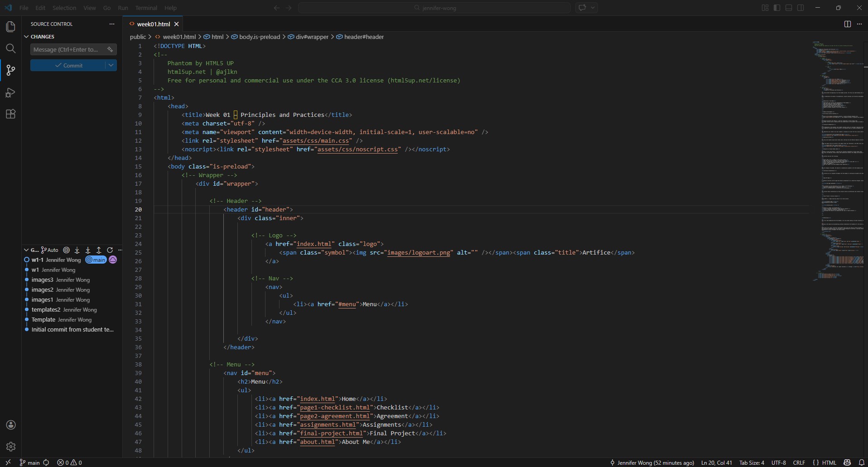The height and width of the screenshot is (467, 868).
Task: Open the Terminal menu
Action: click(146, 8)
